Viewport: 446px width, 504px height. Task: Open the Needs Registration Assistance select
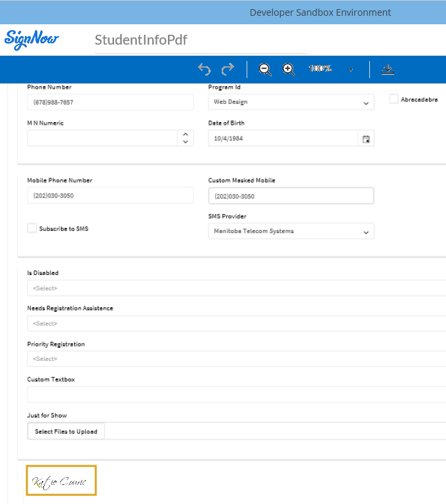236,324
